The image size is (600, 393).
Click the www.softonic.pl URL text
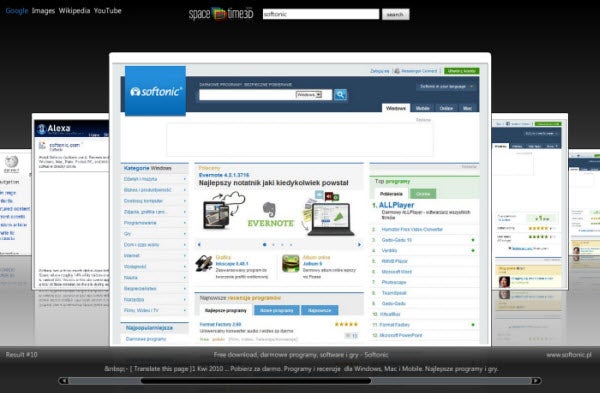pyautogui.click(x=569, y=355)
